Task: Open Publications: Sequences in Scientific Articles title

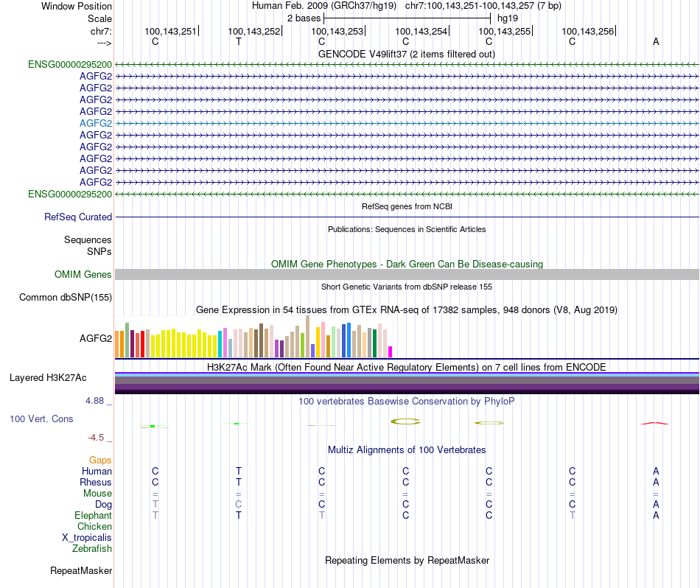Action: 407,229
